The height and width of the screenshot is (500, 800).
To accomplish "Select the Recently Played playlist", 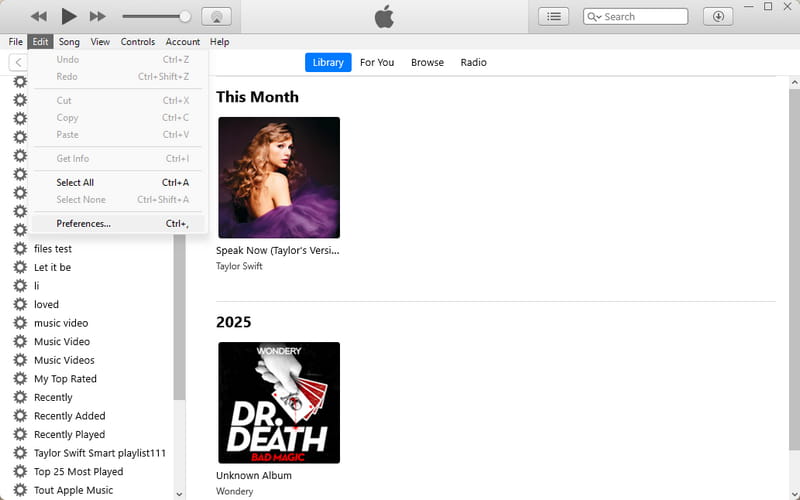I will (x=70, y=435).
